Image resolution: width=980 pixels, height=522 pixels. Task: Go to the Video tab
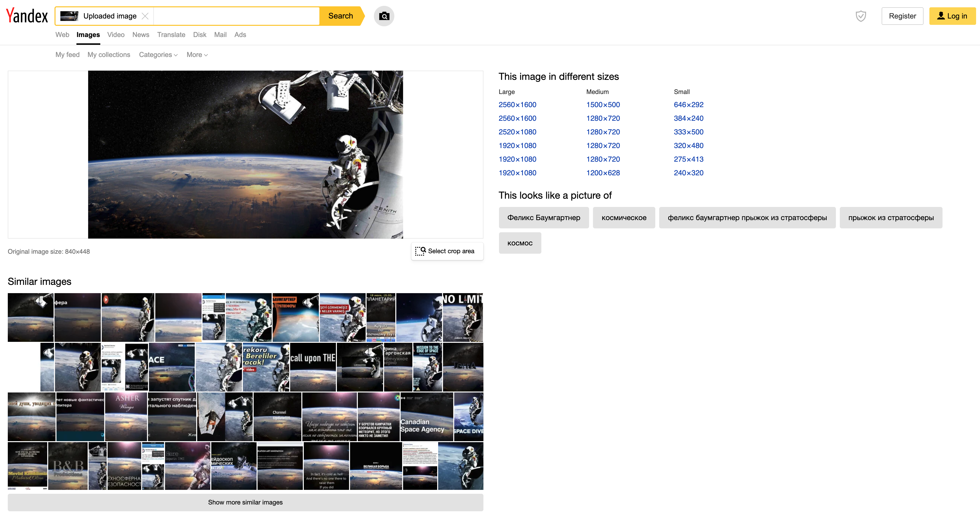(x=116, y=35)
